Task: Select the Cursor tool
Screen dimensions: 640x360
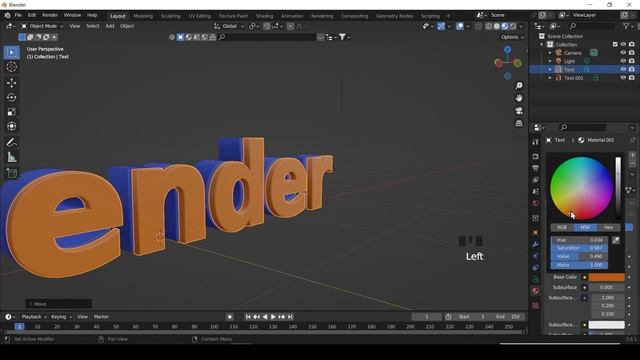Action: click(x=11, y=67)
